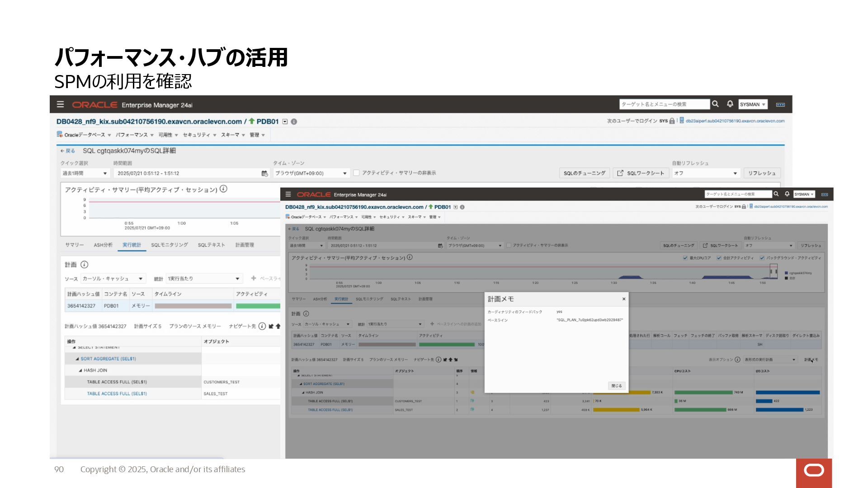
Task: Click time selector slider on front window chart
Action: pos(774,272)
